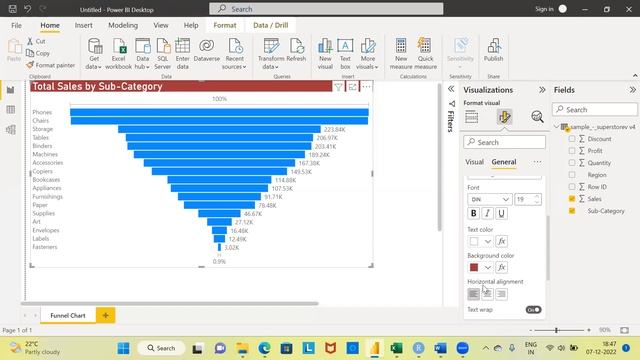Click Sign in
This screenshot has width=640, height=360.
[x=544, y=9]
